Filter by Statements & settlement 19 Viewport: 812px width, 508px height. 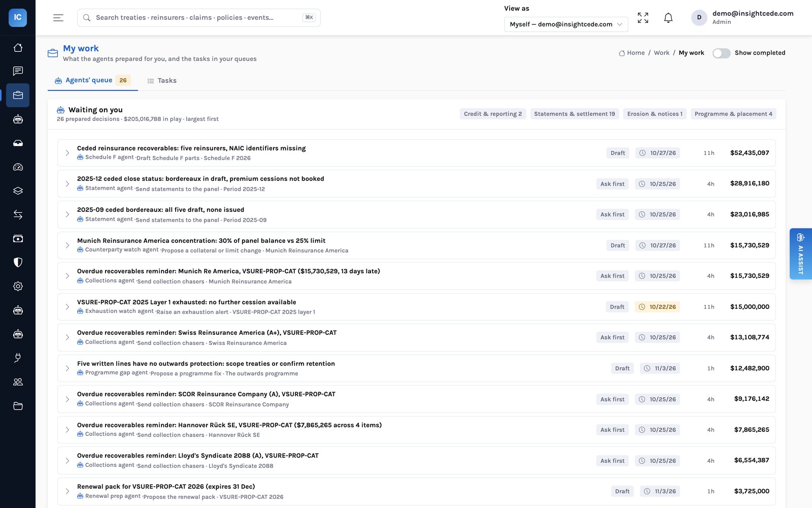coord(574,114)
